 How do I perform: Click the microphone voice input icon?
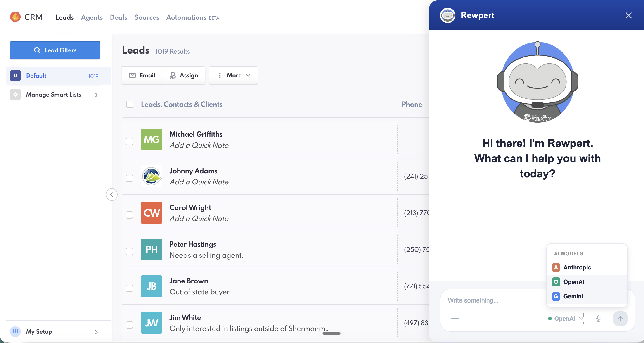[598, 319]
